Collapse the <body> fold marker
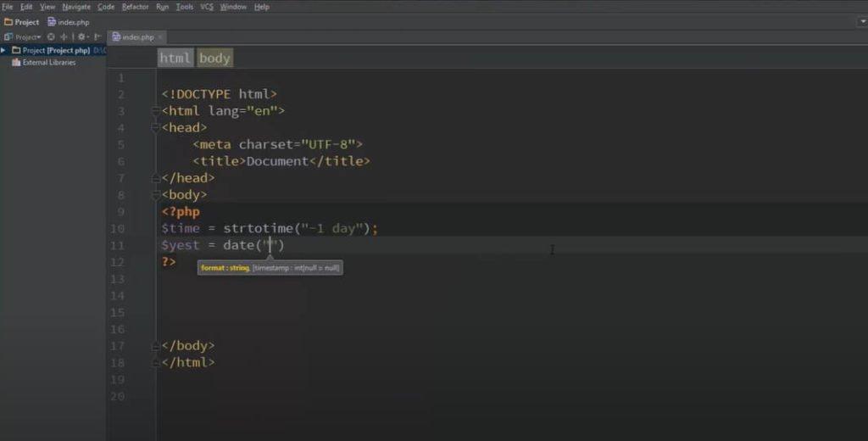Viewport: 868px width, 441px height. coord(156,195)
